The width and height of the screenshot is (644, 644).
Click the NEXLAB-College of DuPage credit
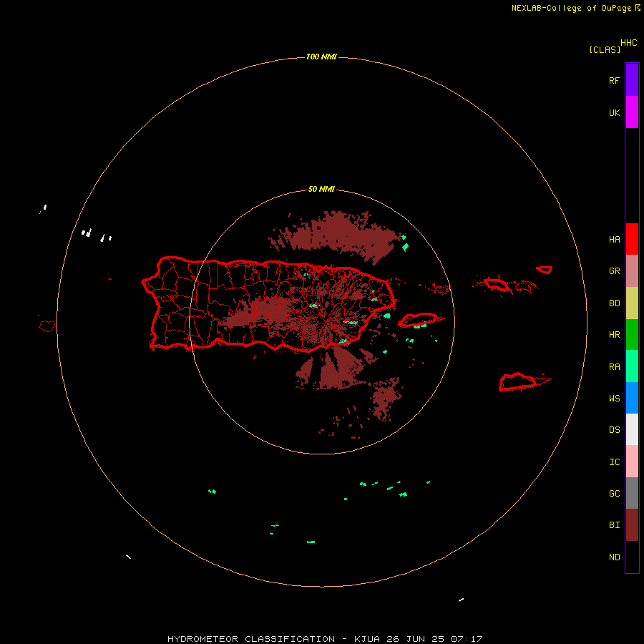point(576,8)
